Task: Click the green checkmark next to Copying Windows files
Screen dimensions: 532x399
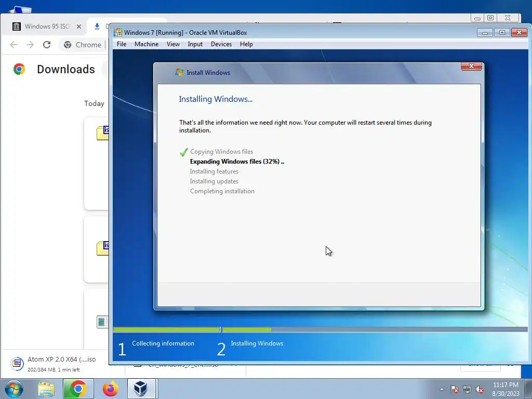Action: pos(183,152)
